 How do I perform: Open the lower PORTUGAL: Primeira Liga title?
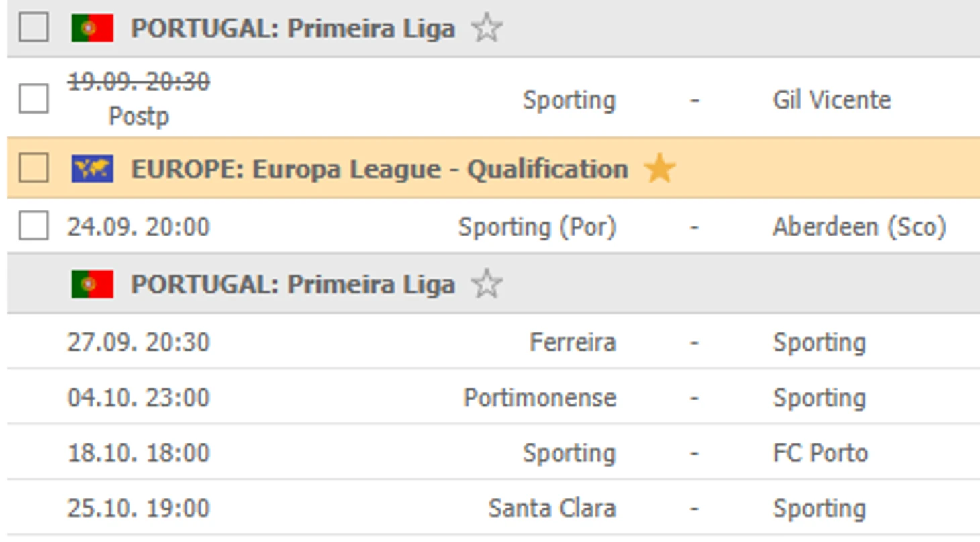click(x=293, y=285)
